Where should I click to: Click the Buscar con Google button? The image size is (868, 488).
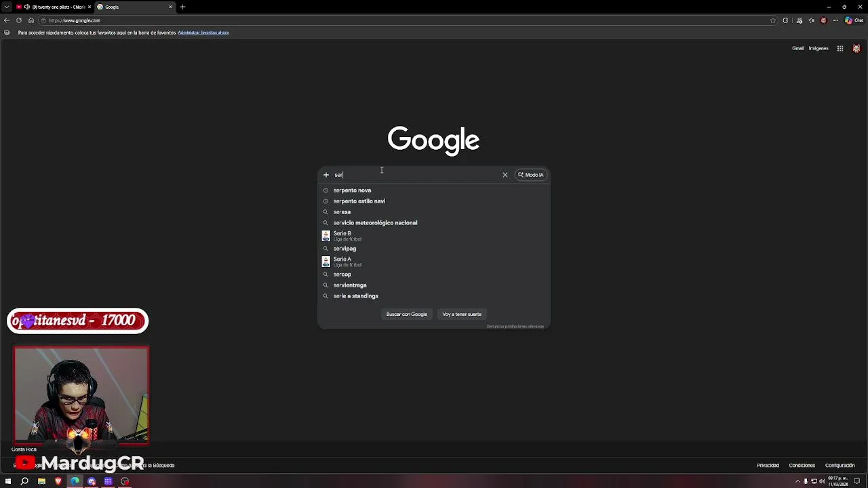pos(407,314)
